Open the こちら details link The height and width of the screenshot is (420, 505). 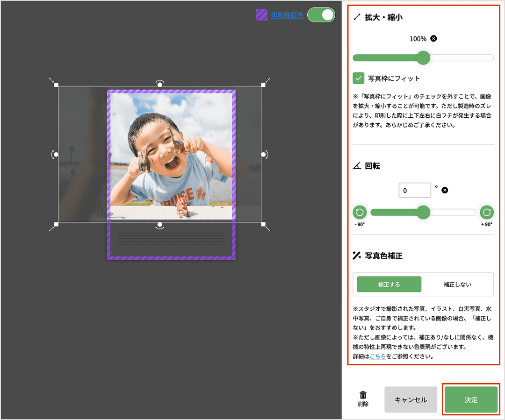378,356
